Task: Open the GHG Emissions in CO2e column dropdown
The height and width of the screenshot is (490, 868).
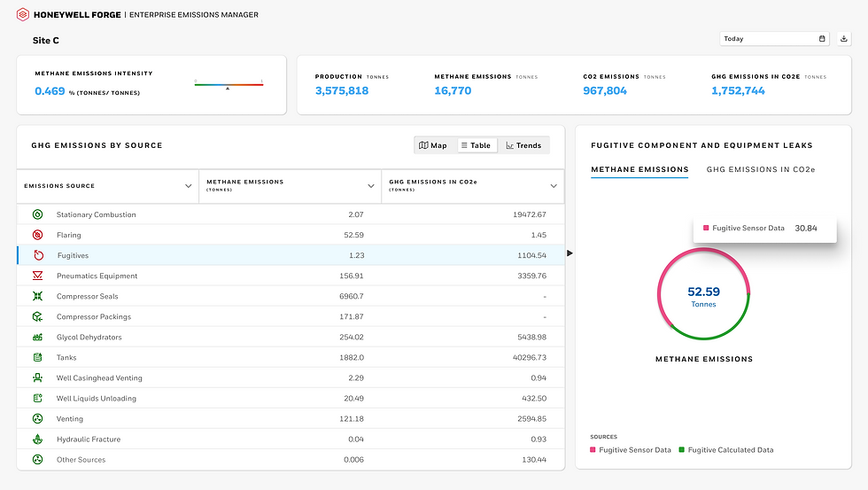Action: coord(554,186)
